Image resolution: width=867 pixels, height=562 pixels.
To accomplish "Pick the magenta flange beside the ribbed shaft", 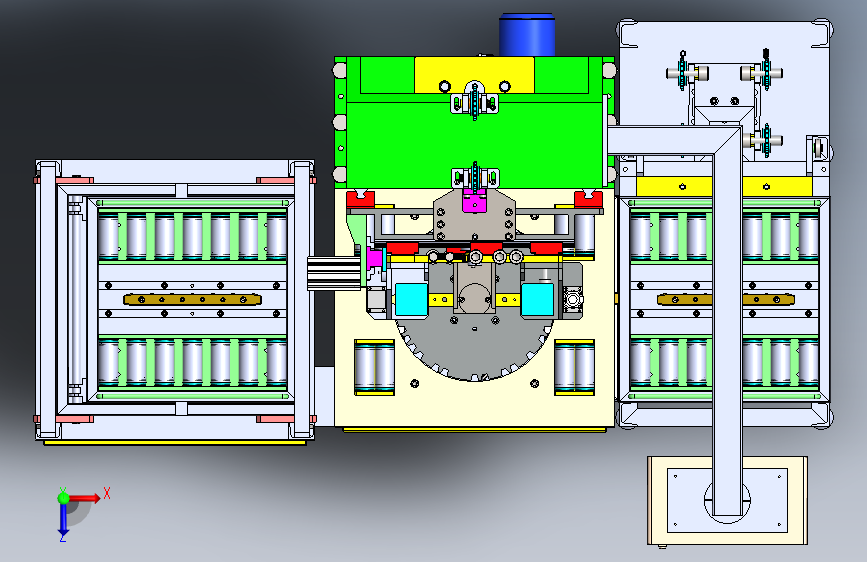I will tap(375, 258).
